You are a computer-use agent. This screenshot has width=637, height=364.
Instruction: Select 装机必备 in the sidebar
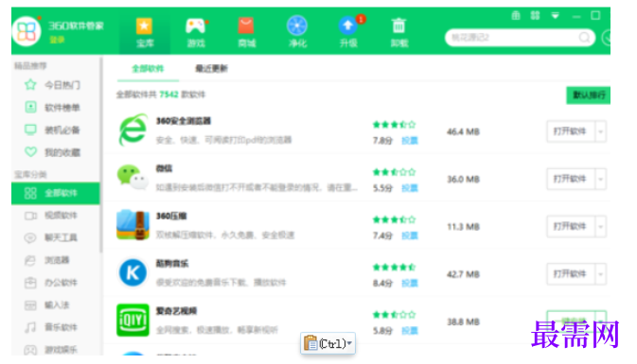pos(56,130)
